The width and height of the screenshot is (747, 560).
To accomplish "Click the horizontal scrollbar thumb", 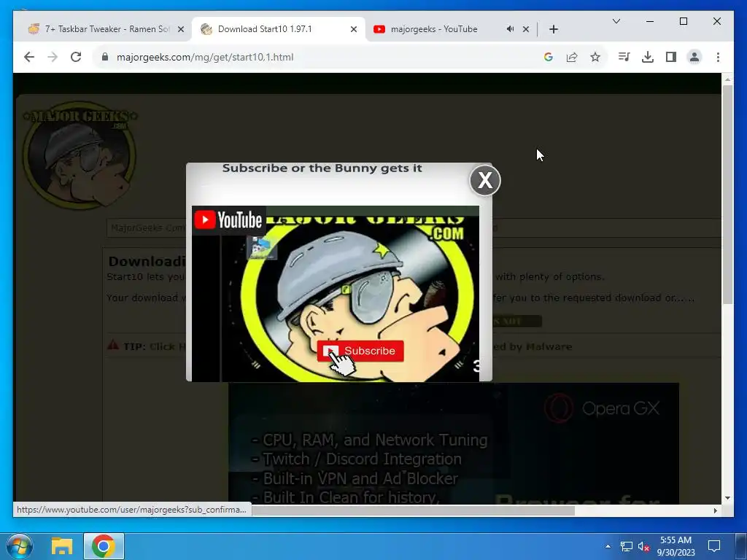I will click(x=413, y=510).
